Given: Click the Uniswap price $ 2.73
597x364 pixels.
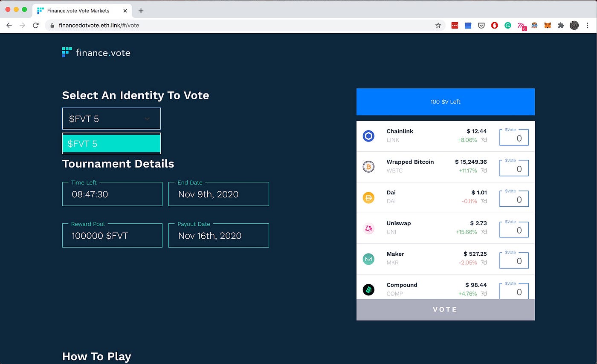Looking at the screenshot, I should coord(478,223).
